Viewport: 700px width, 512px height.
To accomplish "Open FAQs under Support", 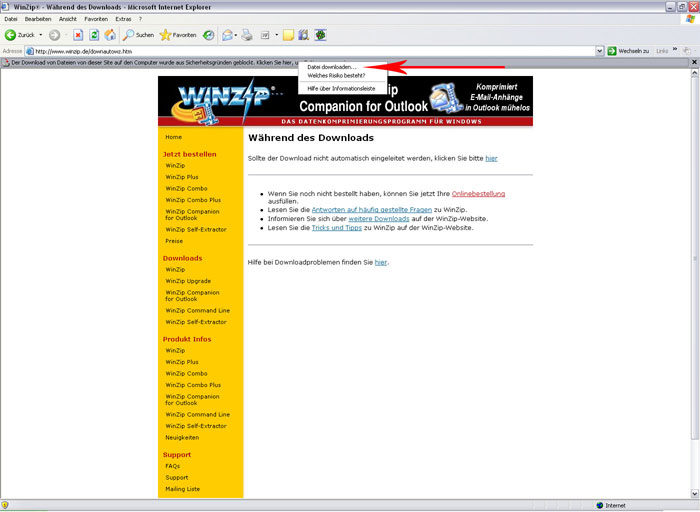I will click(172, 466).
